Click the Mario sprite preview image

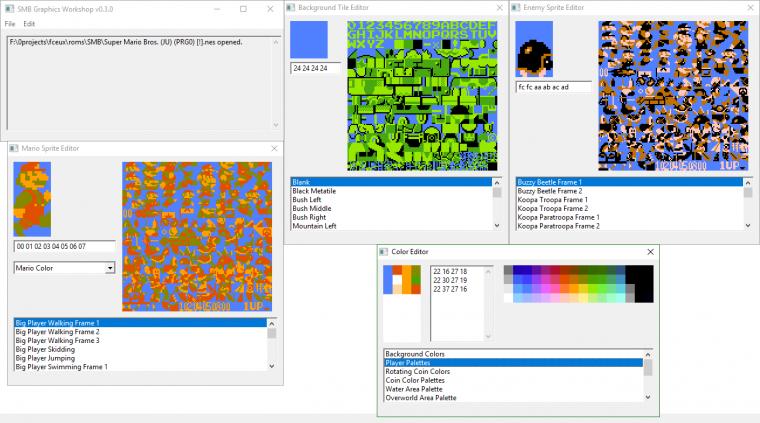pos(32,199)
